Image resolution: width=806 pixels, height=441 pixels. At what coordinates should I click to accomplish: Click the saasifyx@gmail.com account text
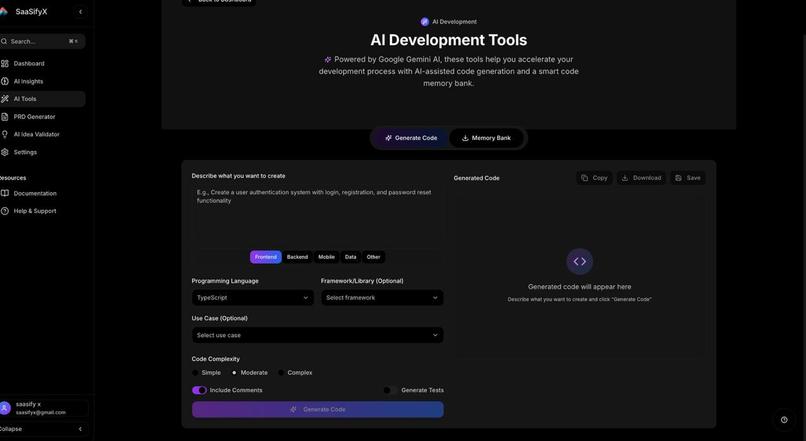tap(41, 412)
